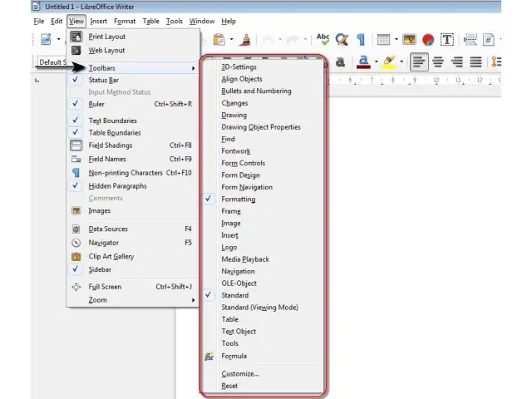Image resolution: width=532 pixels, height=399 pixels.
Task: Click the Clip Art Gallery icon
Action: (x=76, y=257)
